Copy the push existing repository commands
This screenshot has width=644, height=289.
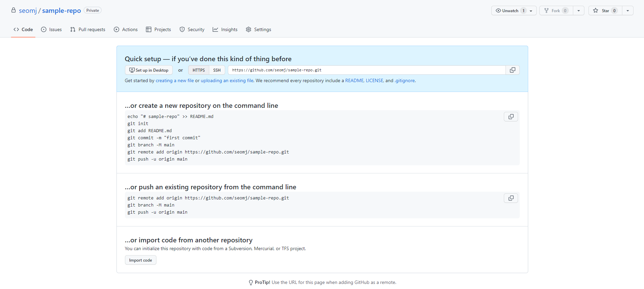[511, 198]
